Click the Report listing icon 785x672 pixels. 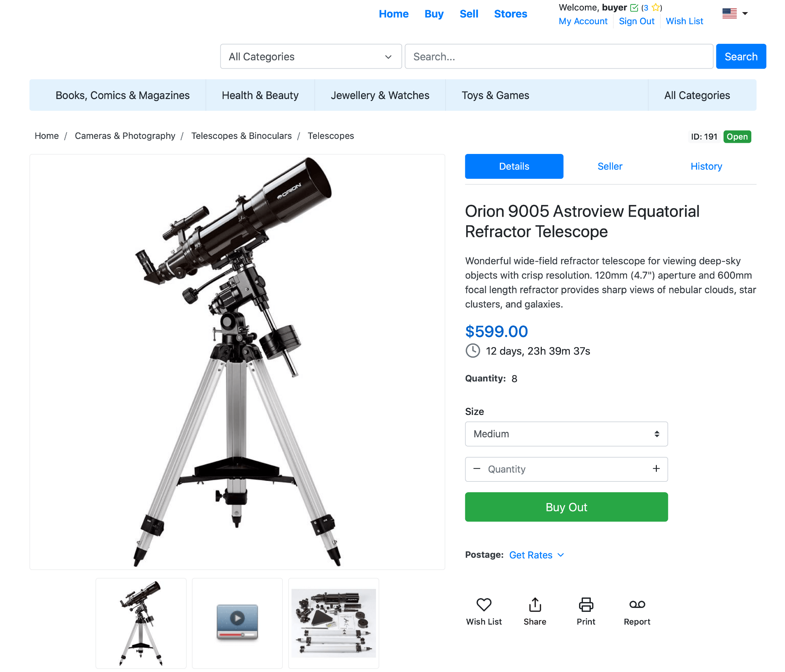click(x=637, y=605)
